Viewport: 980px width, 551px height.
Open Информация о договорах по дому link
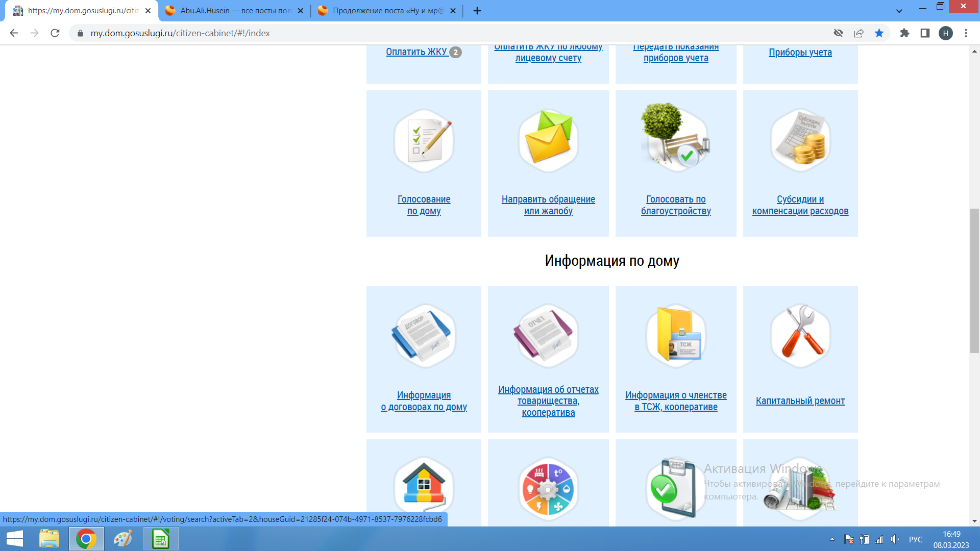424,401
